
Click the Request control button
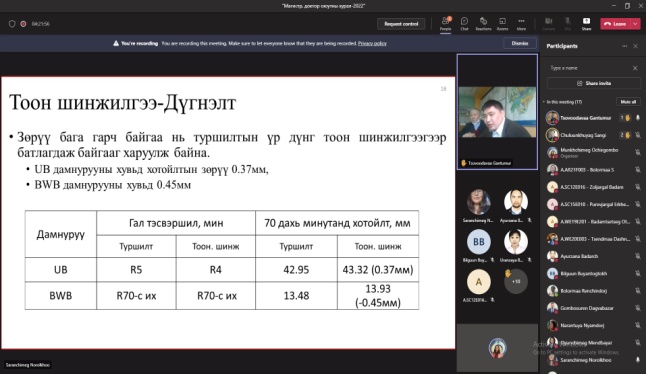pyautogui.click(x=401, y=24)
